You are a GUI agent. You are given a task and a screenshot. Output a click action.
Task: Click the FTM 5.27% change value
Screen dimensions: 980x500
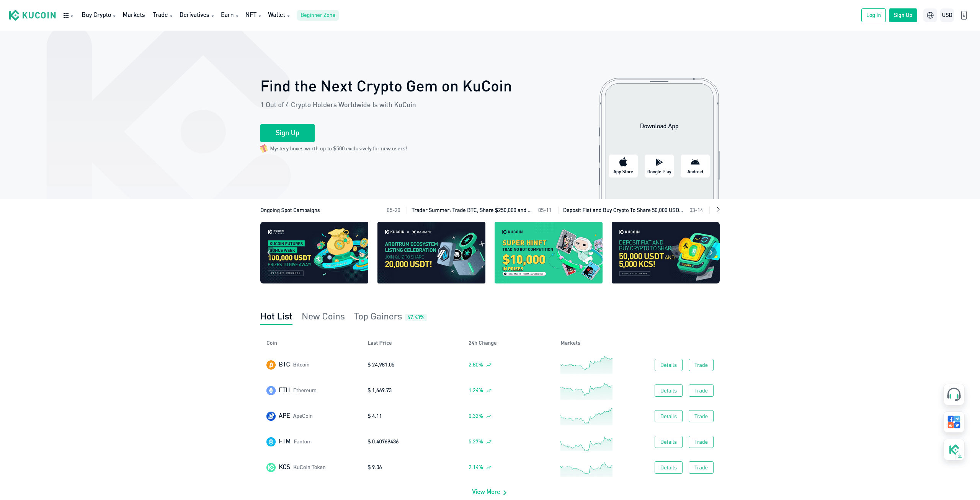tap(475, 442)
